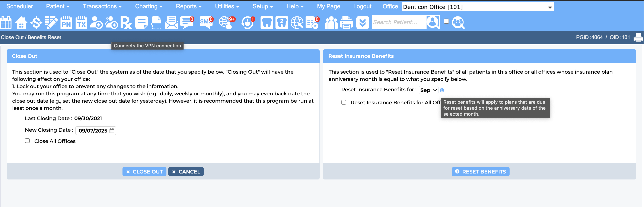Expand the Utilities dropdown menu
Viewport: 644px width, 207px height.
(x=227, y=6)
